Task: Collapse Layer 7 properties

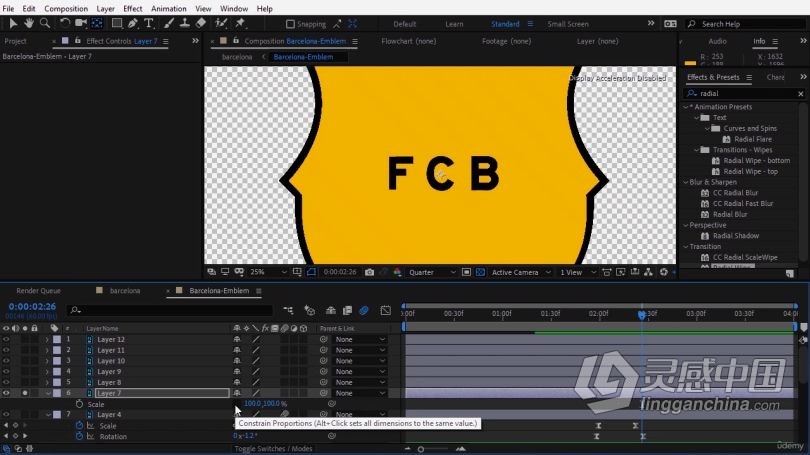Action: click(x=47, y=393)
